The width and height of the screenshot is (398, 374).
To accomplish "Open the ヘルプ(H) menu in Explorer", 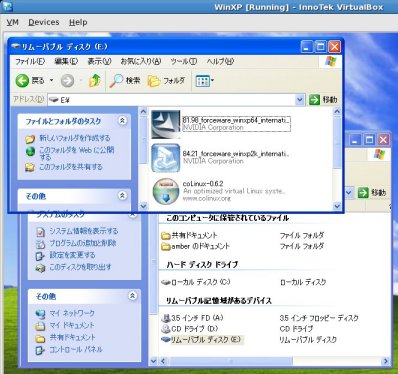I will (x=220, y=61).
